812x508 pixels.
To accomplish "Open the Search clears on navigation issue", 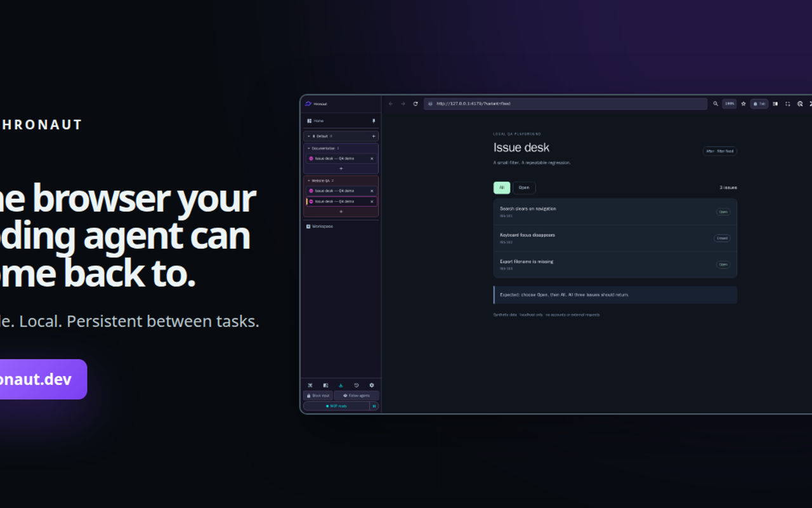I will click(x=615, y=212).
